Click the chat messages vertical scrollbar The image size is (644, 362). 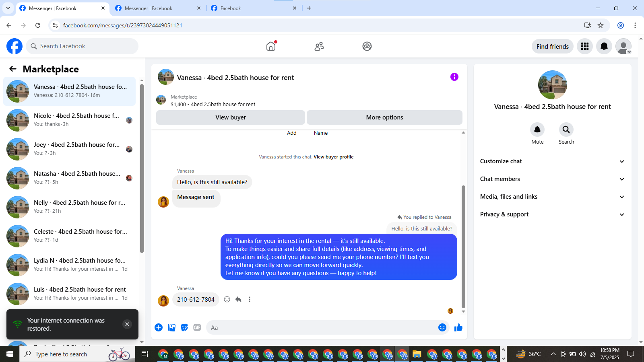pyautogui.click(x=463, y=247)
